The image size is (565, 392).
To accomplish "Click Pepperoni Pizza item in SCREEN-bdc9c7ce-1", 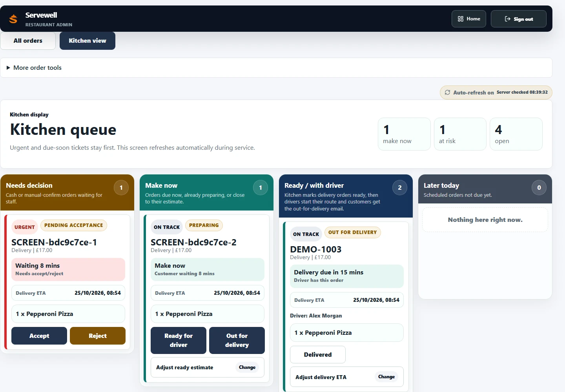I will pyautogui.click(x=68, y=314).
